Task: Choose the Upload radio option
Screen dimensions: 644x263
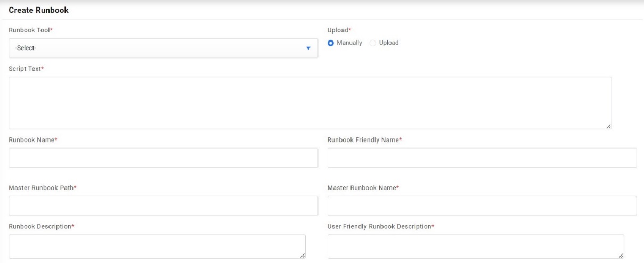Action: [x=373, y=43]
